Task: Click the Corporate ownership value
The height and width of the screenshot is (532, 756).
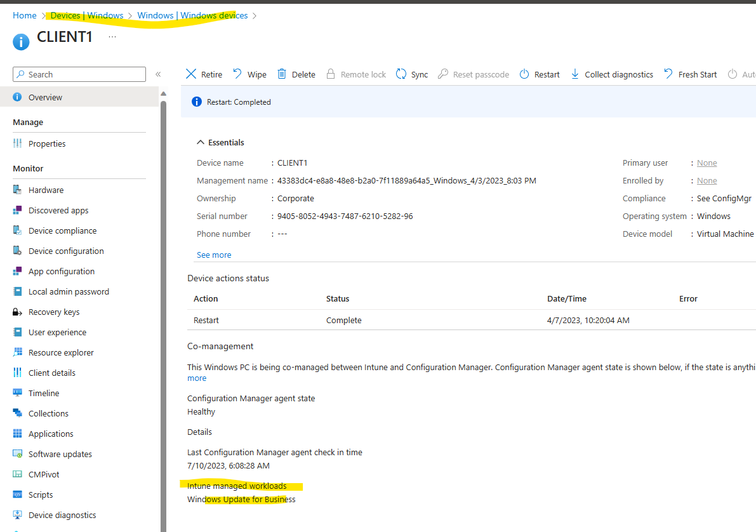Action: 296,198
